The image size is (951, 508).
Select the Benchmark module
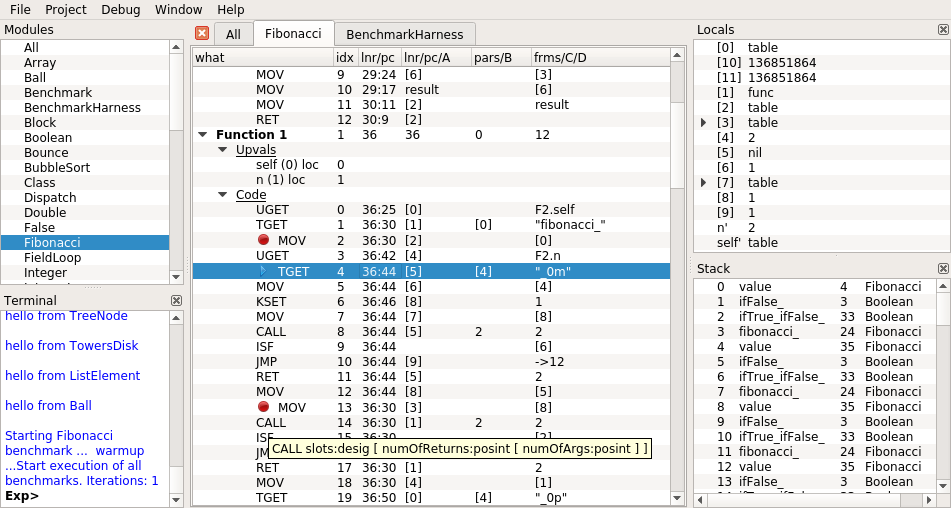pos(85,93)
